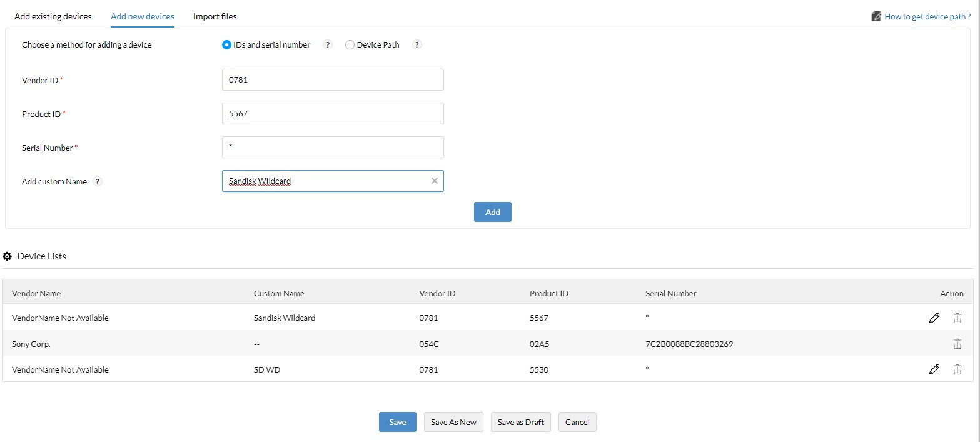Show help tooltip for Device Path
Screen dimensions: 980x442
point(417,45)
